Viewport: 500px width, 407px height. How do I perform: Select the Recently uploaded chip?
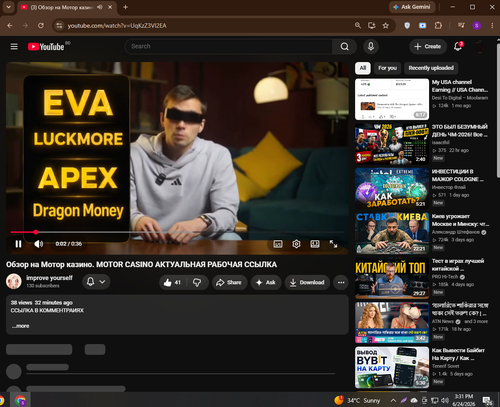431,68
